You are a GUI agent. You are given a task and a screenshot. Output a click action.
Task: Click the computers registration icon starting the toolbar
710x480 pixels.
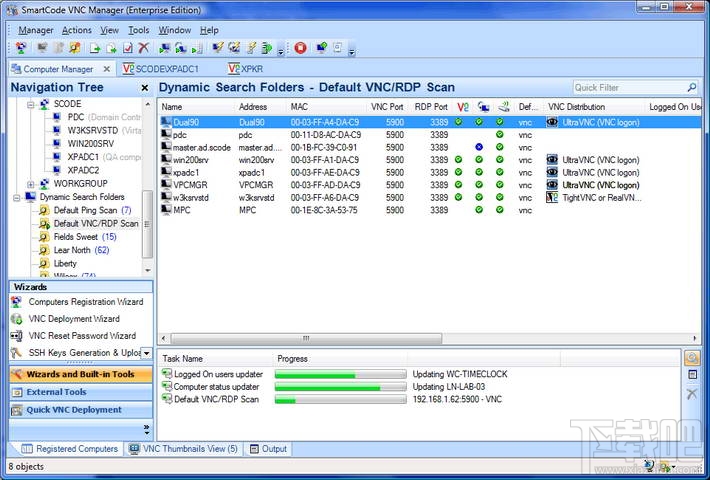tap(21, 48)
